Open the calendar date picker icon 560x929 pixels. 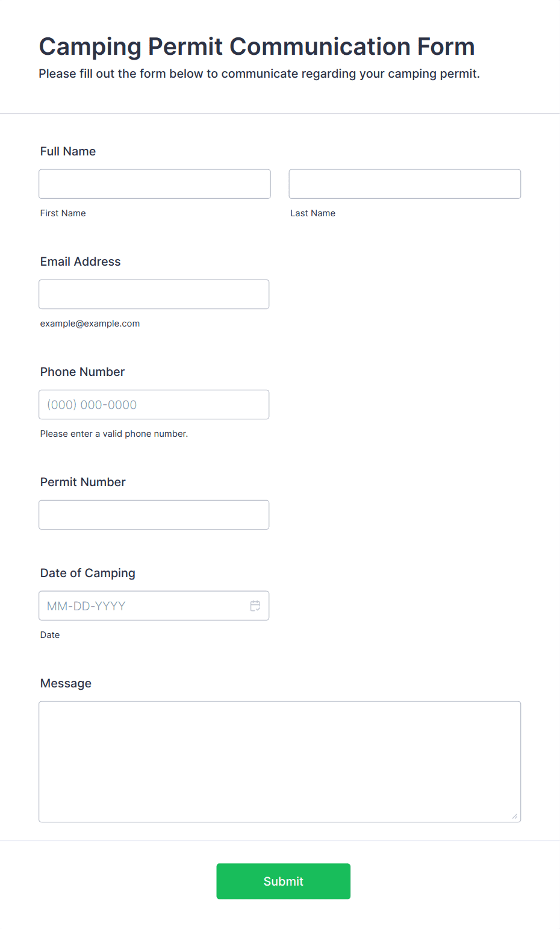point(255,605)
